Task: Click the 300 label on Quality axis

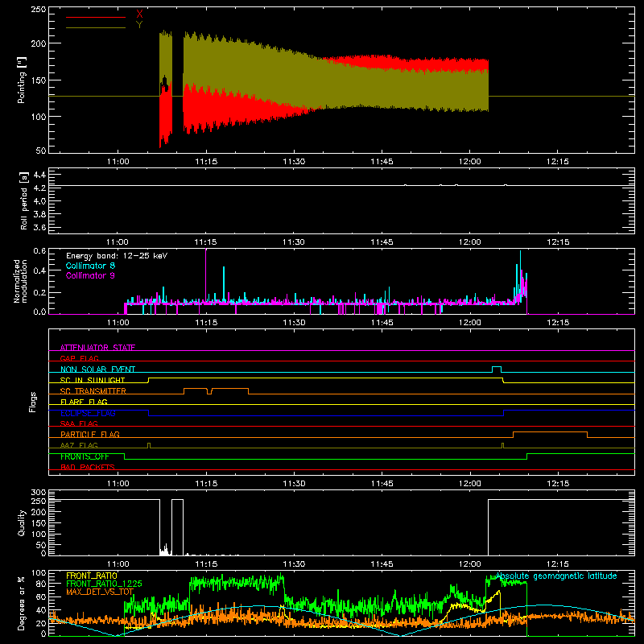Action: pyautogui.click(x=39, y=493)
